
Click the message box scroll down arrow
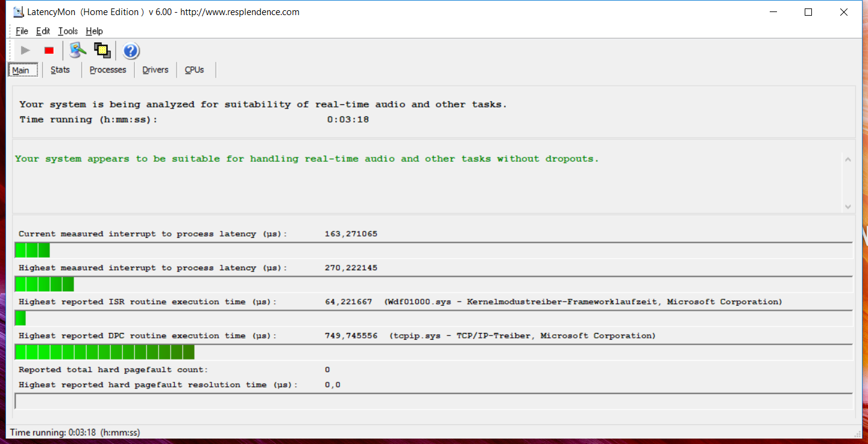click(848, 206)
